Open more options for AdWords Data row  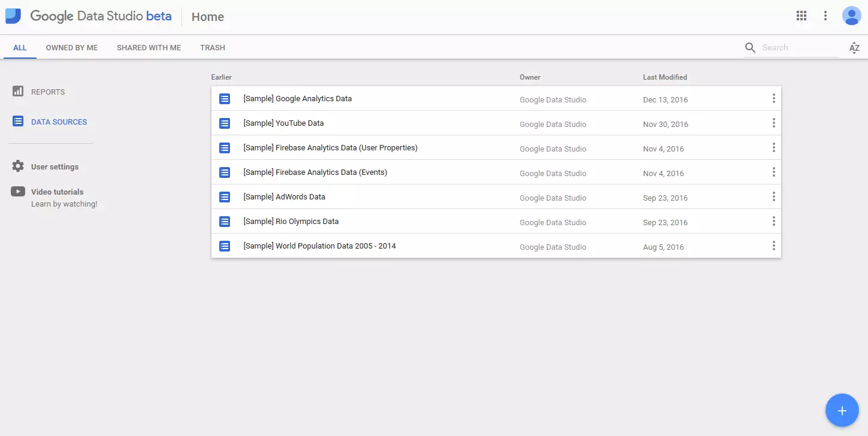pyautogui.click(x=773, y=197)
